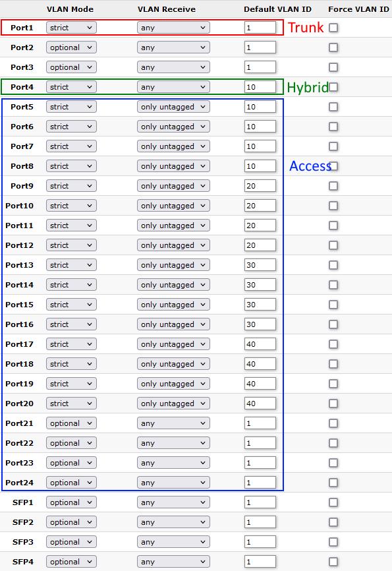Open Port4 VLAN Receive dropdown

click(173, 87)
